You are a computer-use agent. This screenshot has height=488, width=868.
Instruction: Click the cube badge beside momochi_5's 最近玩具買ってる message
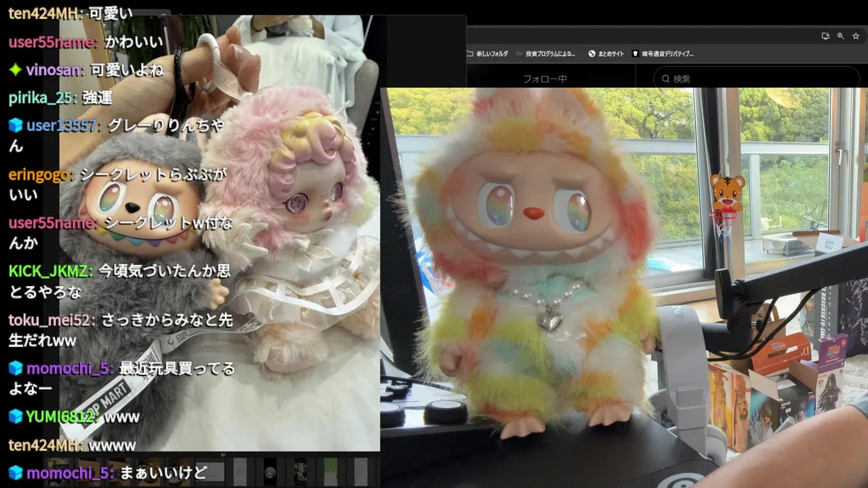click(15, 368)
